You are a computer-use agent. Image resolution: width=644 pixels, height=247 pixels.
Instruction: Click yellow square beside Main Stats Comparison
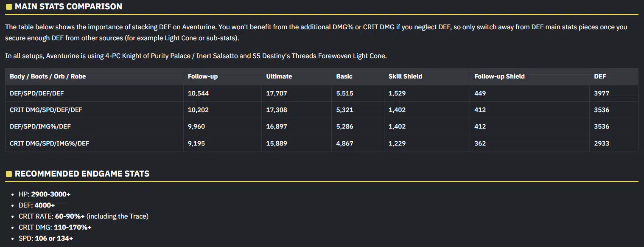8,7
